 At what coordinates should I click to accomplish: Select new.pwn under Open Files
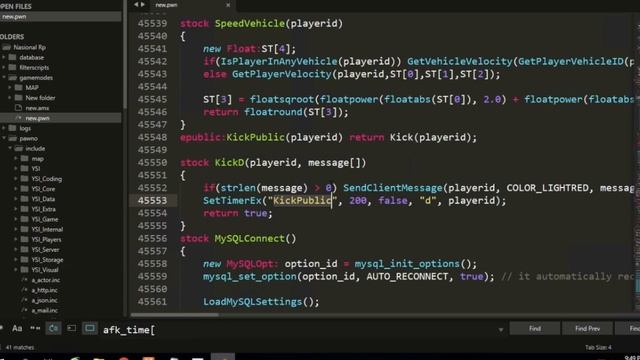click(60, 17)
